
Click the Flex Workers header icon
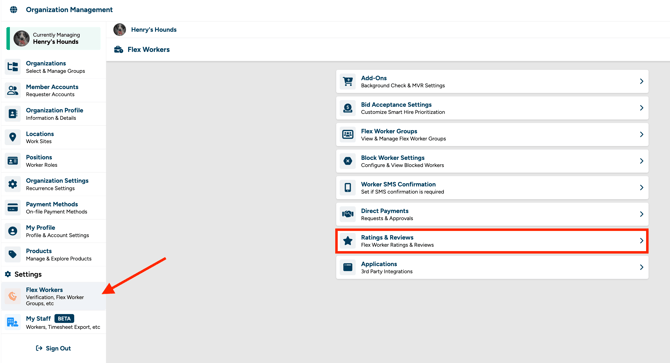[118, 50]
